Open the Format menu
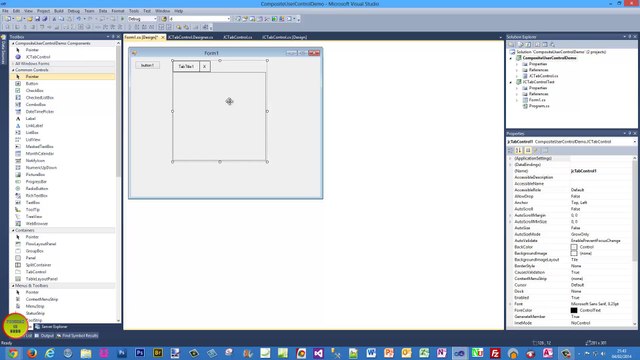 point(118,11)
